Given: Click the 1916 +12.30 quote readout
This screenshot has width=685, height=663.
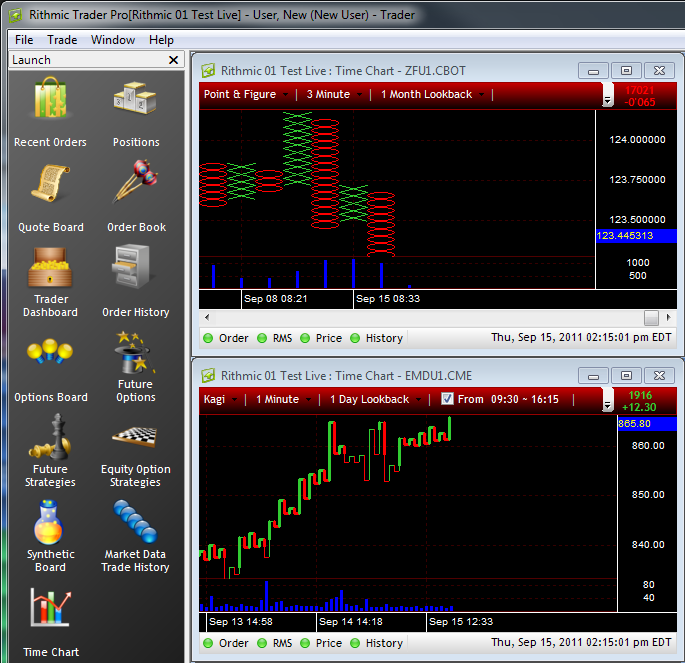Looking at the screenshot, I should tap(640, 401).
